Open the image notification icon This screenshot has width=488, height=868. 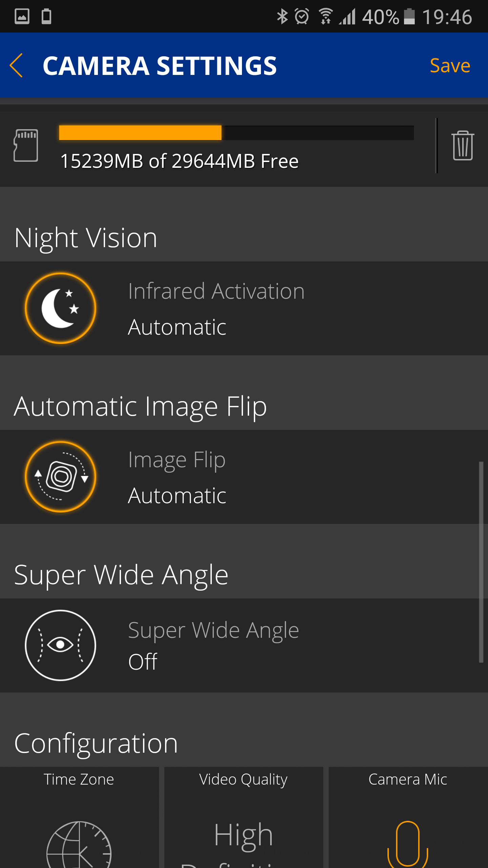pyautogui.click(x=22, y=16)
